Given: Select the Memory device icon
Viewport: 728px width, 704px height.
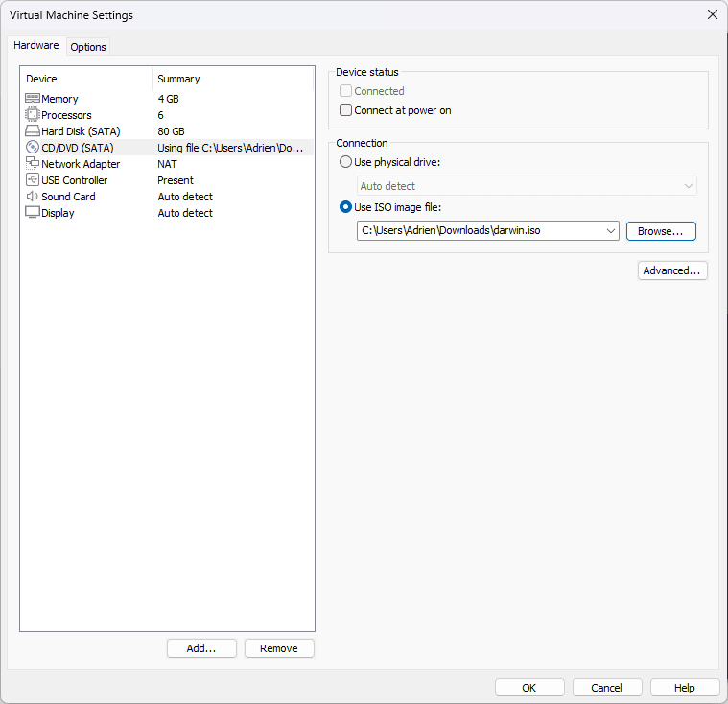Looking at the screenshot, I should pos(33,99).
